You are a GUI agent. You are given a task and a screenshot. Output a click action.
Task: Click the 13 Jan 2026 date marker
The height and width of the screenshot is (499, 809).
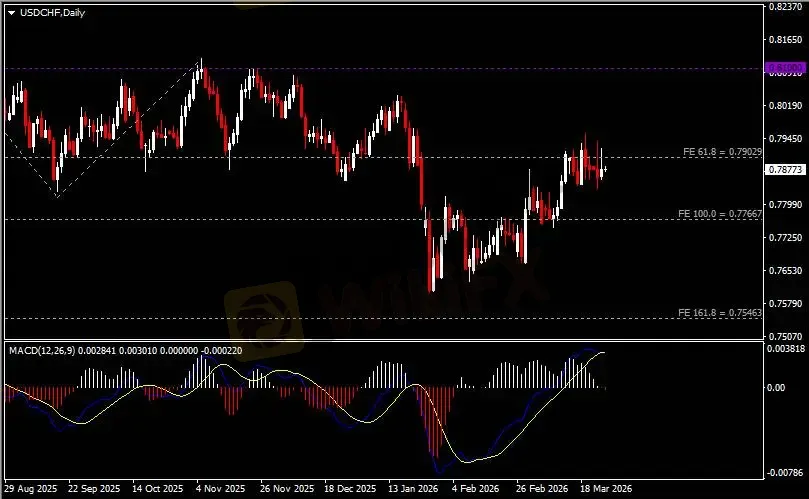click(x=413, y=491)
